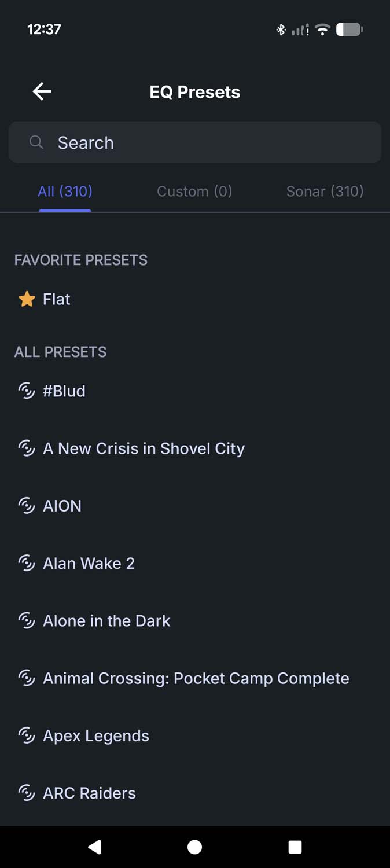Open the Custom (0) tab

194,192
